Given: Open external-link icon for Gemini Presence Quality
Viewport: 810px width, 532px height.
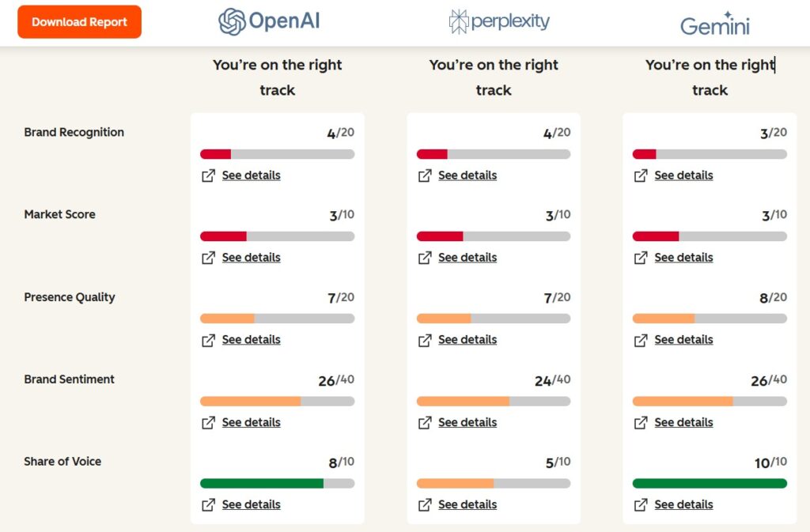Looking at the screenshot, I should tap(641, 340).
